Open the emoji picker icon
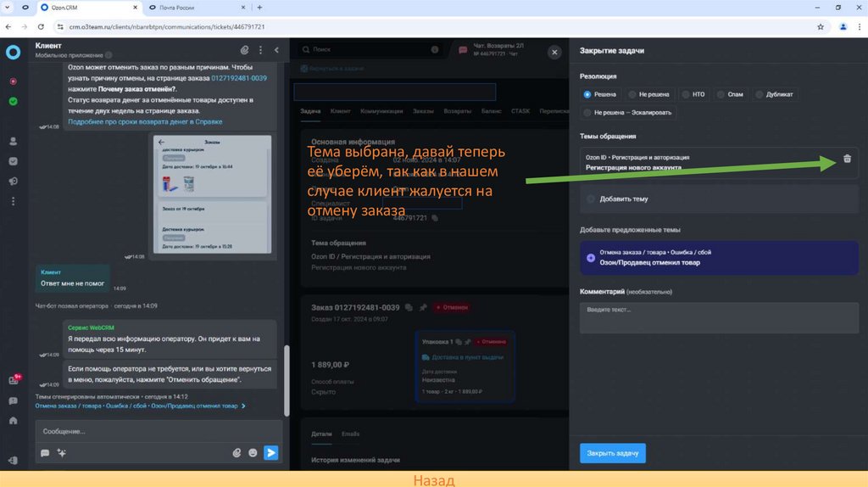Screen dimensions: 868x487 [253, 453]
